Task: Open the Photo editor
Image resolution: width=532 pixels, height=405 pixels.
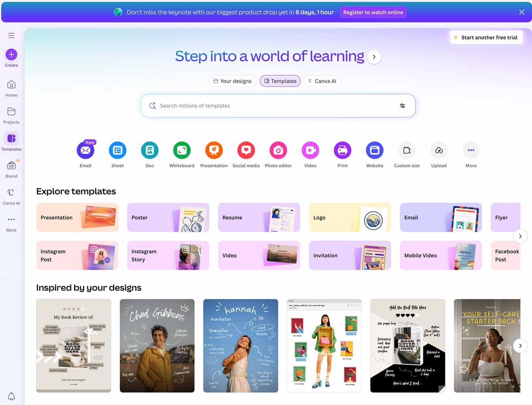Action: [278, 150]
